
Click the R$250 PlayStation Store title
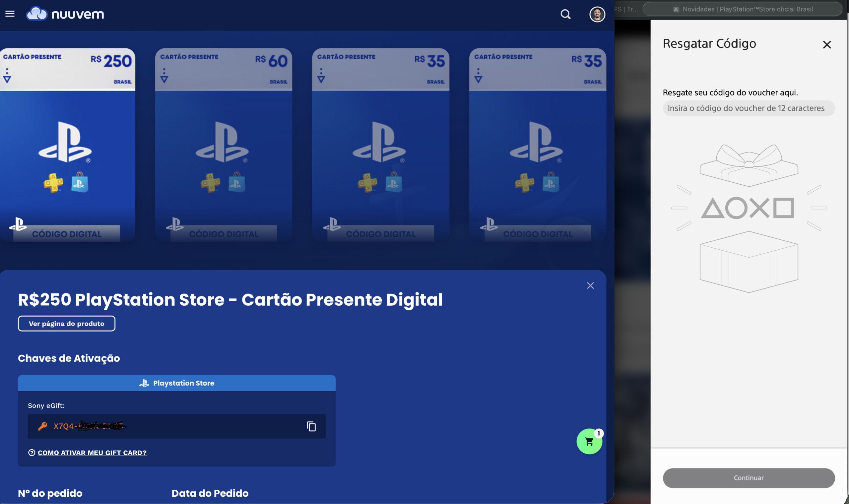230,300
